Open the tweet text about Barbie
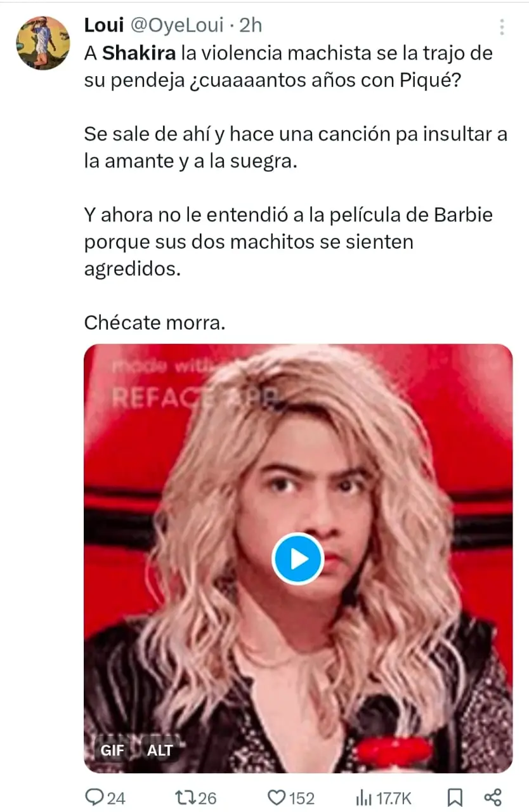This screenshot has width=529, height=812. pyautogui.click(x=289, y=242)
